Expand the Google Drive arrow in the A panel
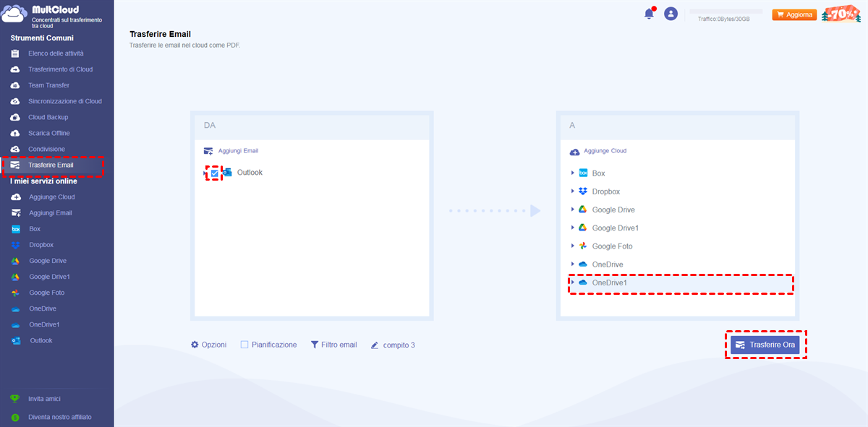The height and width of the screenshot is (427, 868). tap(573, 210)
